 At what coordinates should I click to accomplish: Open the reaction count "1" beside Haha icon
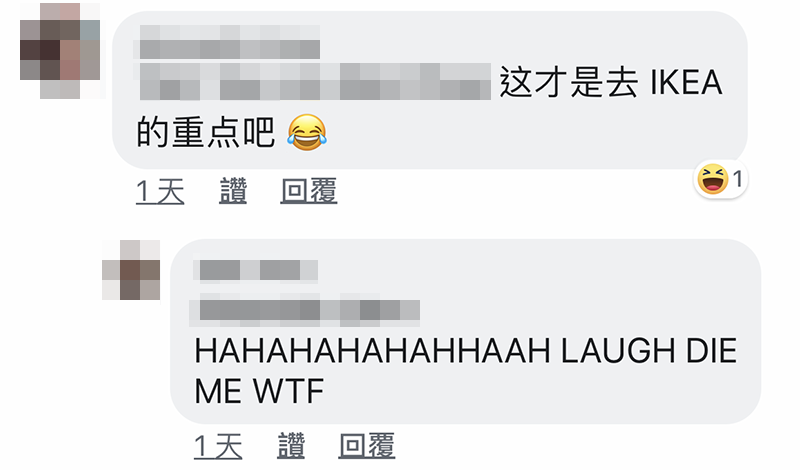(737, 179)
